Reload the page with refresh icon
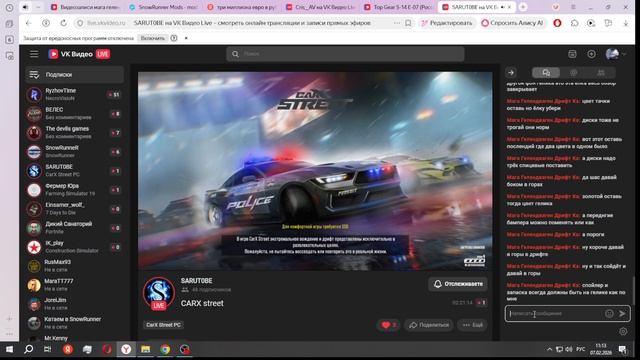 [63, 23]
